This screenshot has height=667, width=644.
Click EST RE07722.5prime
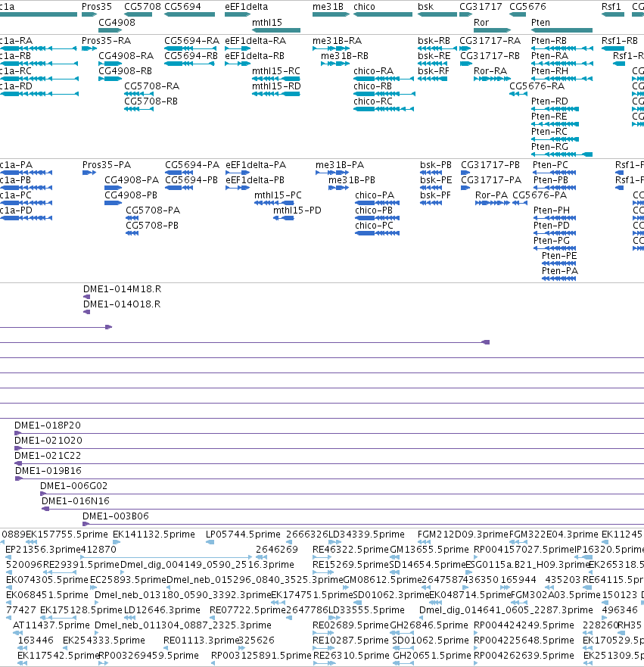(247, 610)
